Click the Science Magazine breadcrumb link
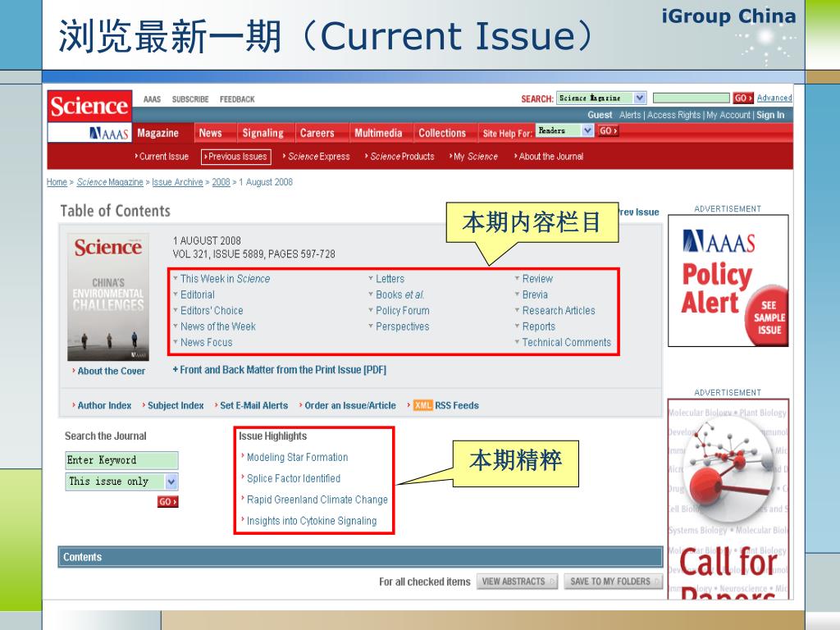 [x=110, y=182]
